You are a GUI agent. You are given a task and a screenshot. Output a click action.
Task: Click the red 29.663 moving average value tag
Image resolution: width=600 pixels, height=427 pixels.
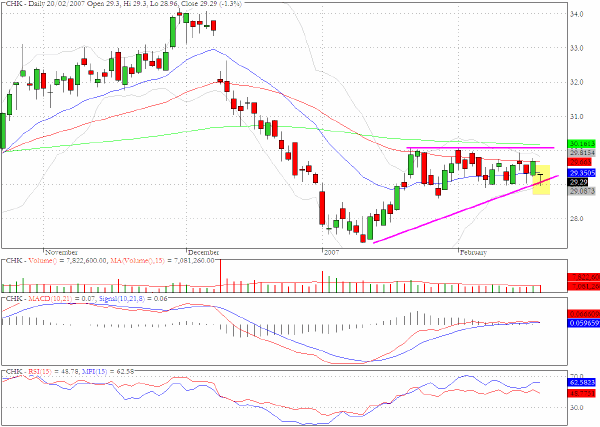580,162
